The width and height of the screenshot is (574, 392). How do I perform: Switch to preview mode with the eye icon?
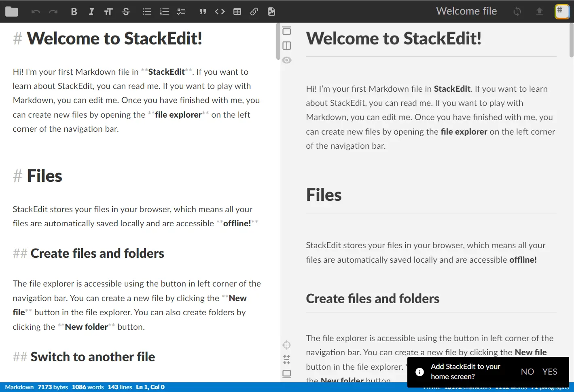(287, 60)
